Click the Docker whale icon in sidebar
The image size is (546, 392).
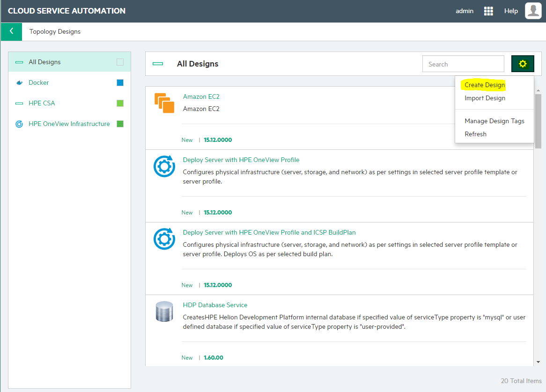[20, 83]
